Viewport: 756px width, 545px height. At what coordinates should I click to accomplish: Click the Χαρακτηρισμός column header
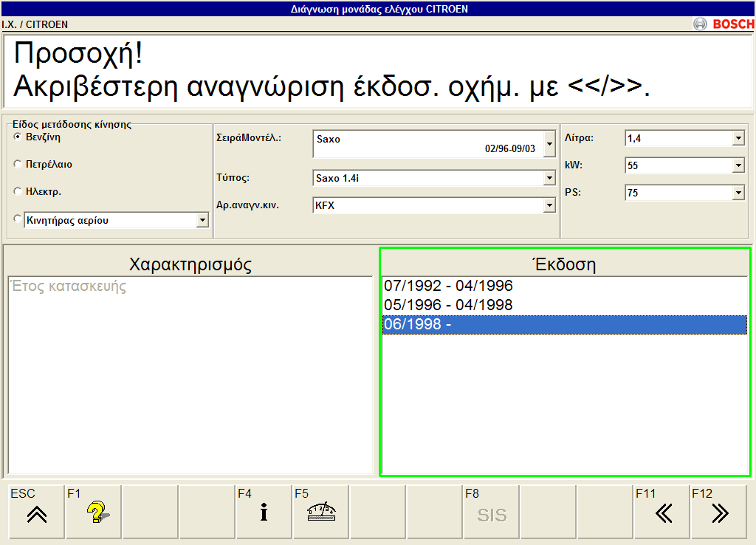pos(190,264)
